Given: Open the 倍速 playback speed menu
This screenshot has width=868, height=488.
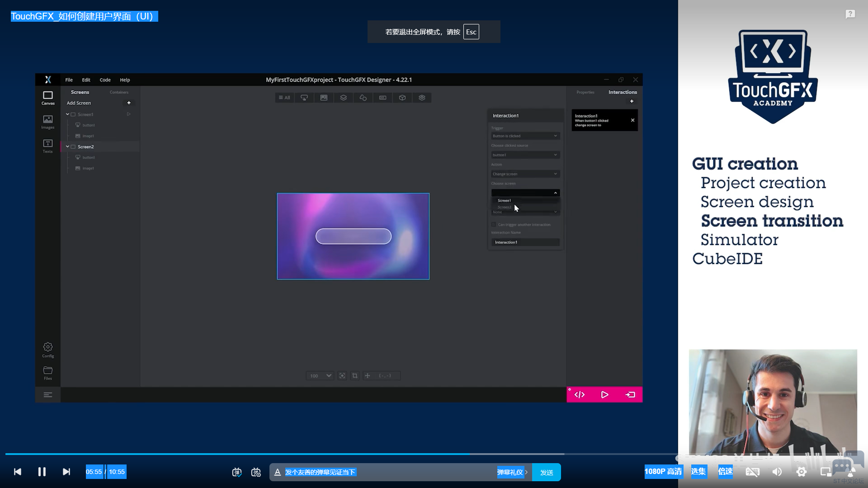Looking at the screenshot, I should 726,471.
